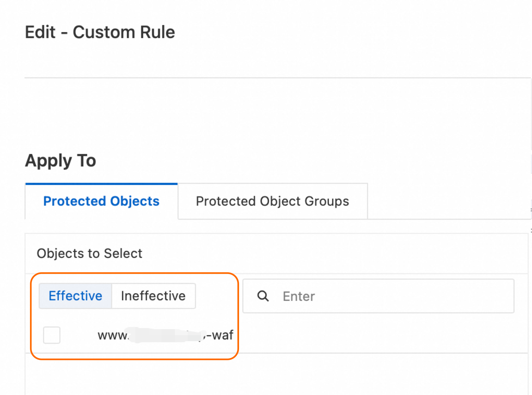Screen dimensions: 532x395
Task: Click the word Rule in the page title
Action: pos(157,32)
